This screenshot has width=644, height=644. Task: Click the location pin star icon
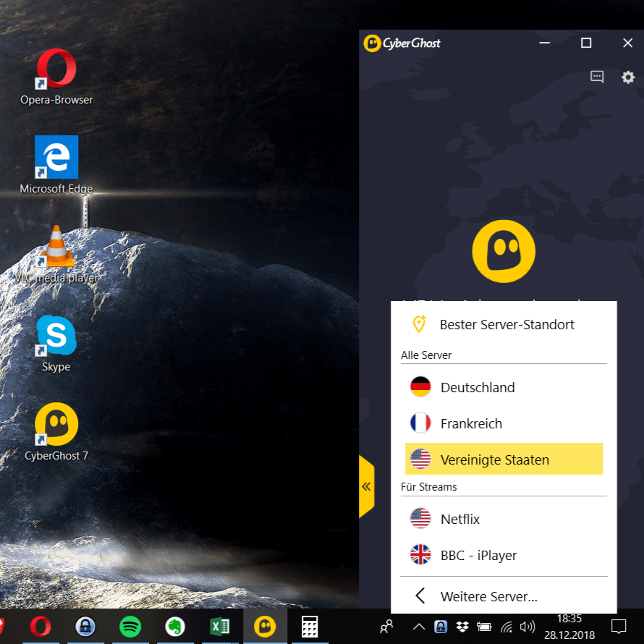pos(420,323)
